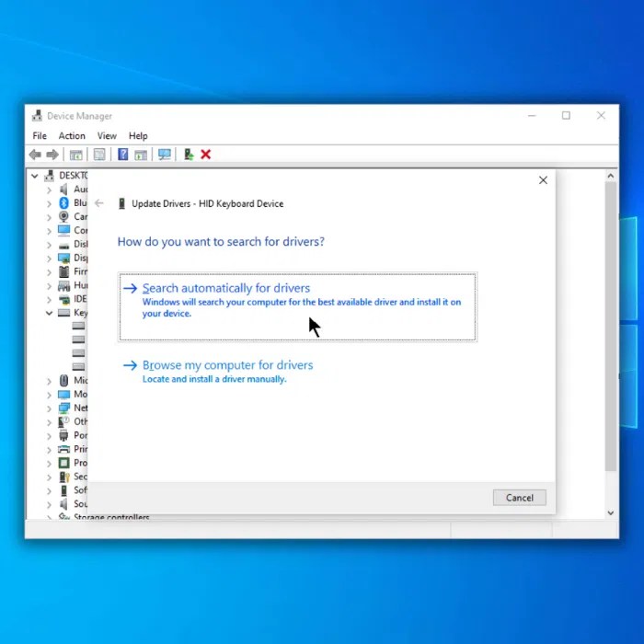Image resolution: width=644 pixels, height=644 pixels.
Task: Click the green-arrow Update device driver icon
Action: coord(189,155)
